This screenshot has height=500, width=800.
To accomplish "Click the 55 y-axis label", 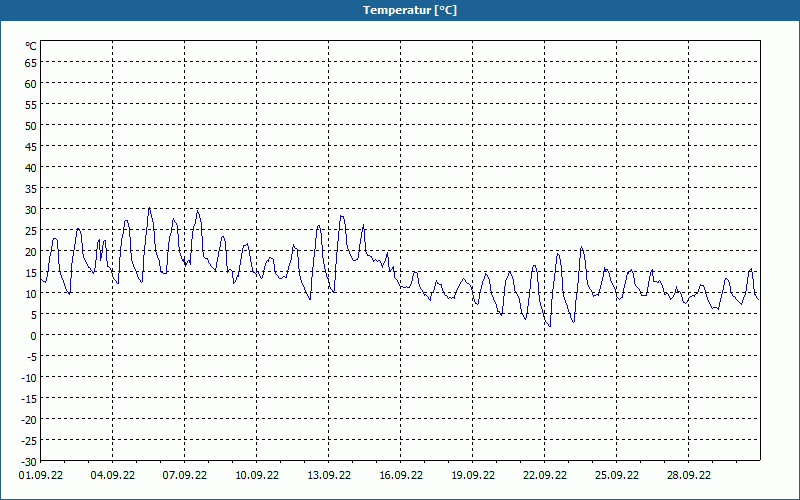I will pyautogui.click(x=31, y=105).
